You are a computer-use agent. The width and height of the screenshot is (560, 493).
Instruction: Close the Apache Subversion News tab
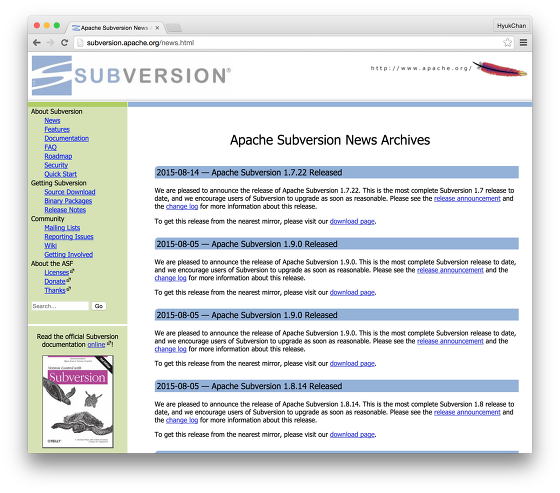point(157,28)
